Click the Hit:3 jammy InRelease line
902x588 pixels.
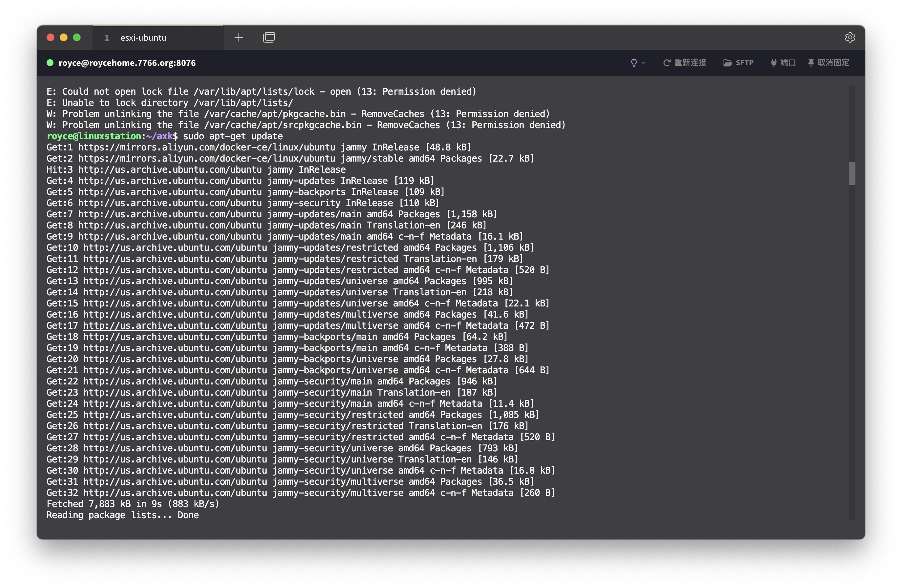pos(196,170)
